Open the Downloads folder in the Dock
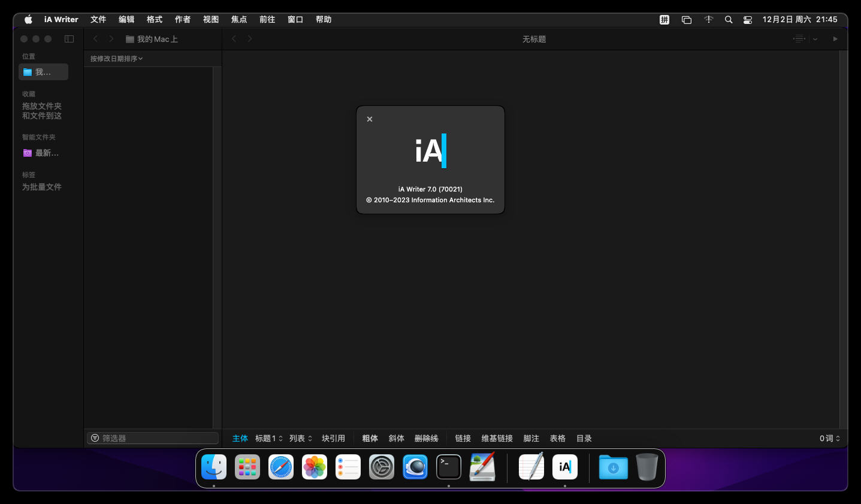Image resolution: width=861 pixels, height=504 pixels. coord(614,467)
